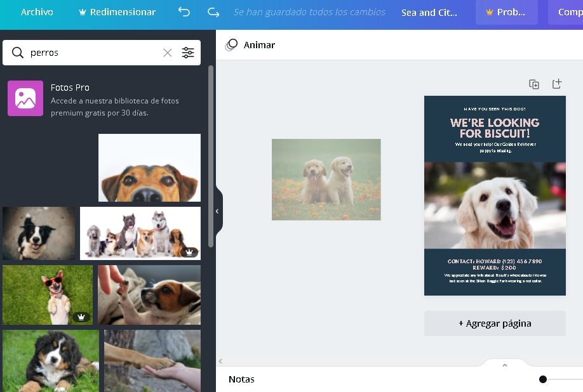Open the Archivo menu
This screenshot has height=392, width=583.
36,12
